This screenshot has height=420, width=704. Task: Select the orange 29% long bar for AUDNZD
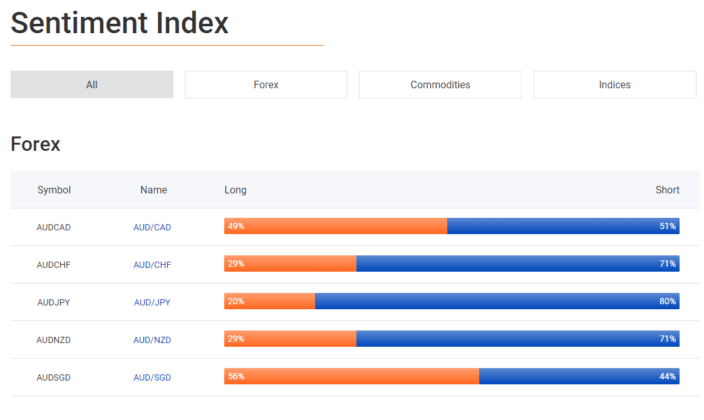tap(290, 338)
